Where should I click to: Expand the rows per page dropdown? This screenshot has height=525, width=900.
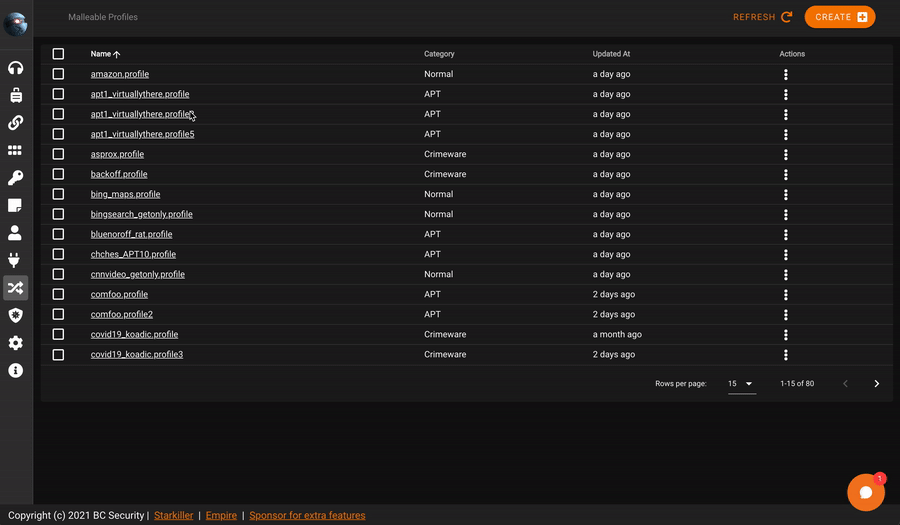[x=741, y=384]
